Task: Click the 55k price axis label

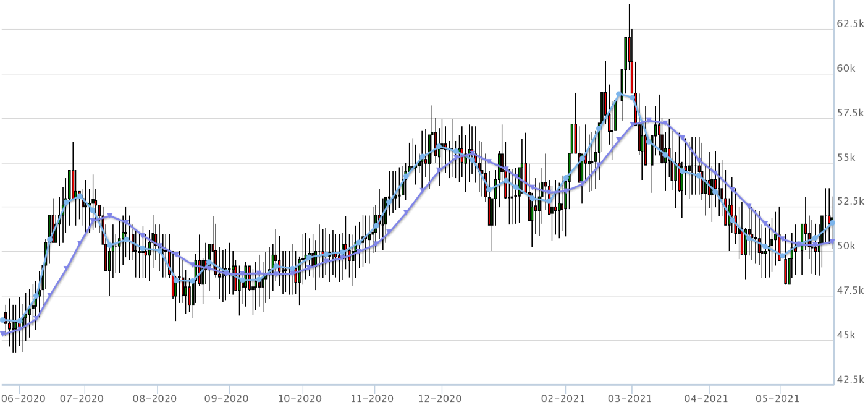Action: click(846, 157)
